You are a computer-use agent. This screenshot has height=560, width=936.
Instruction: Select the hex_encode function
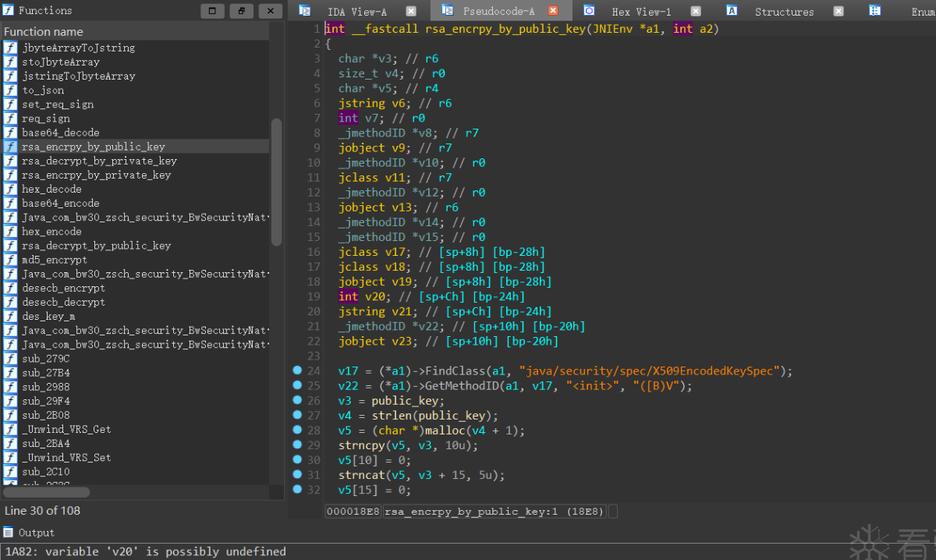pyautogui.click(x=51, y=232)
